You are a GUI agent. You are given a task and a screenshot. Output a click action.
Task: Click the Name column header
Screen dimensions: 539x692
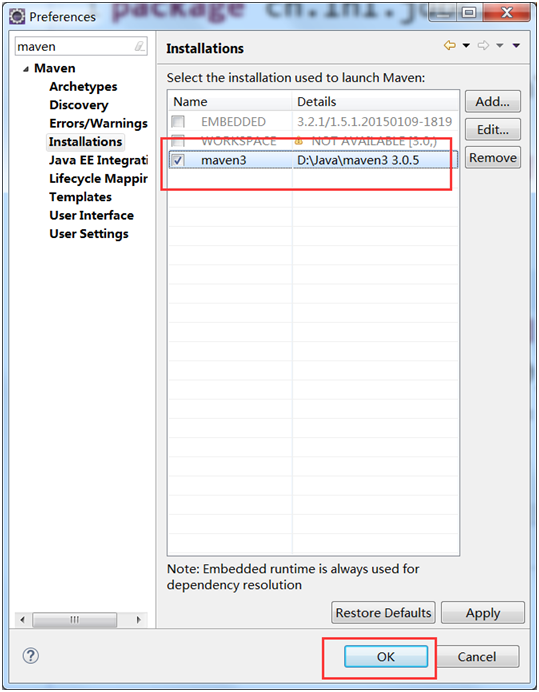coord(230,102)
